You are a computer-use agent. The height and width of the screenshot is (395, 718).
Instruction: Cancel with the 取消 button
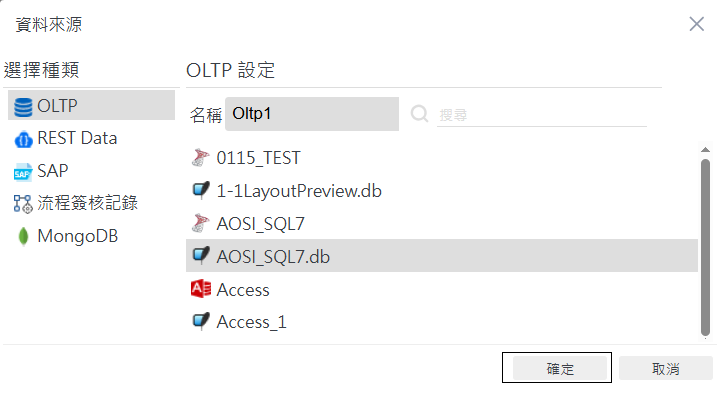665,368
